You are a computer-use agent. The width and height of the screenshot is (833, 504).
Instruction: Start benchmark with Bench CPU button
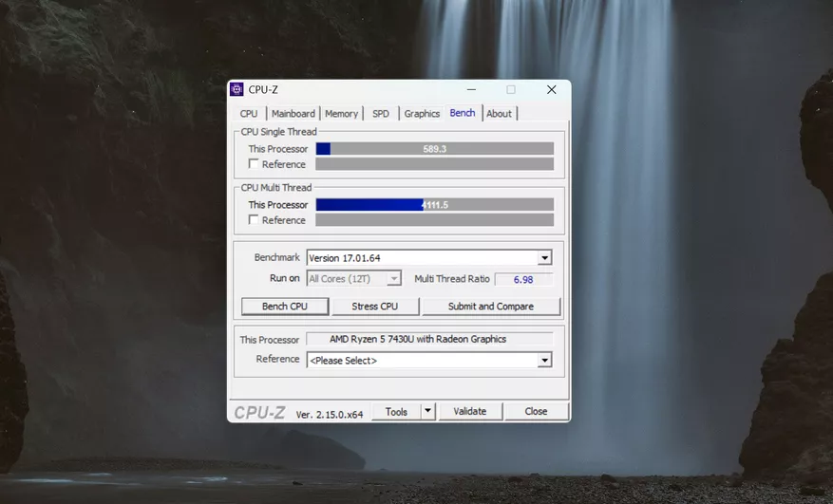pos(284,307)
